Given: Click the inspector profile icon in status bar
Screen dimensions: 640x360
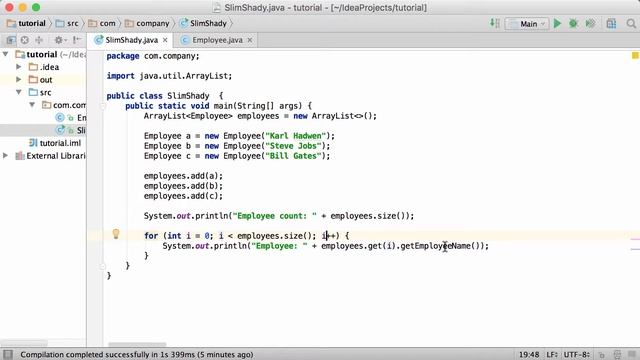Looking at the screenshot, I should pyautogui.click(x=617, y=355).
